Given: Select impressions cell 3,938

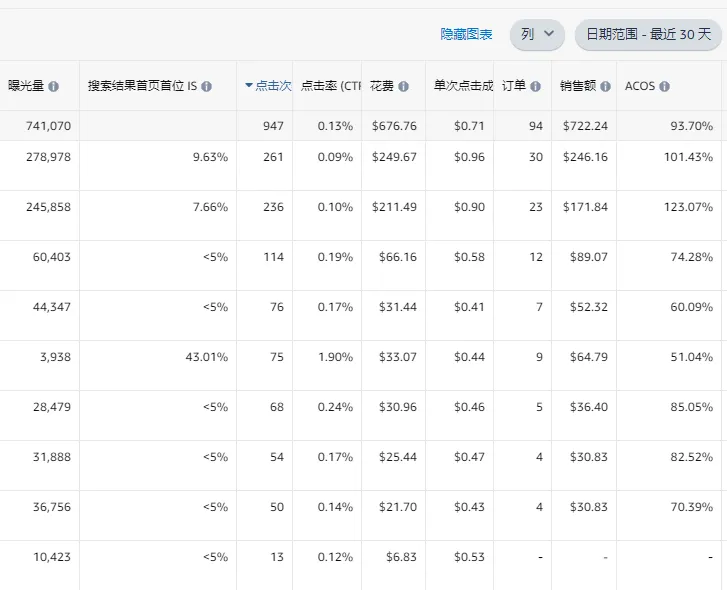Looking at the screenshot, I should pyautogui.click(x=56, y=357).
